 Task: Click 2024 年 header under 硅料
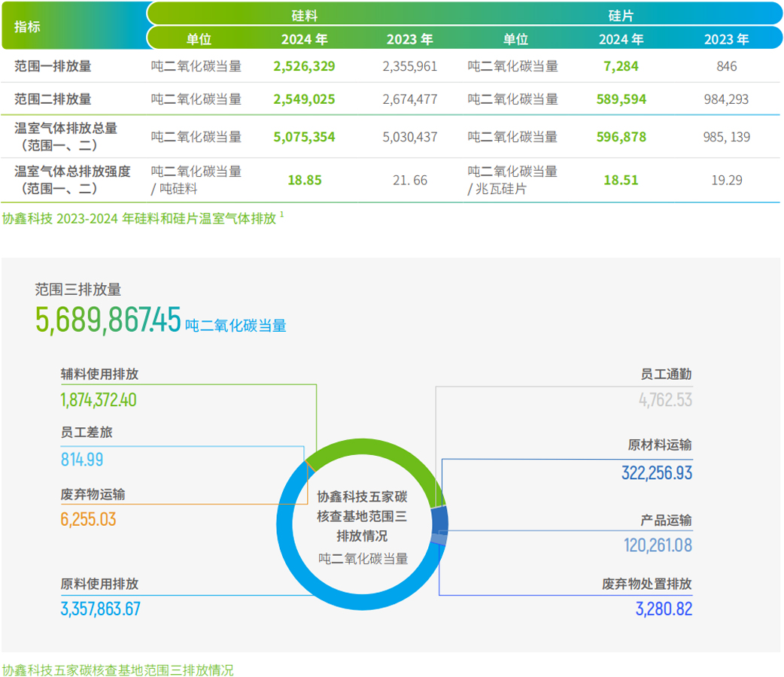coord(304,39)
